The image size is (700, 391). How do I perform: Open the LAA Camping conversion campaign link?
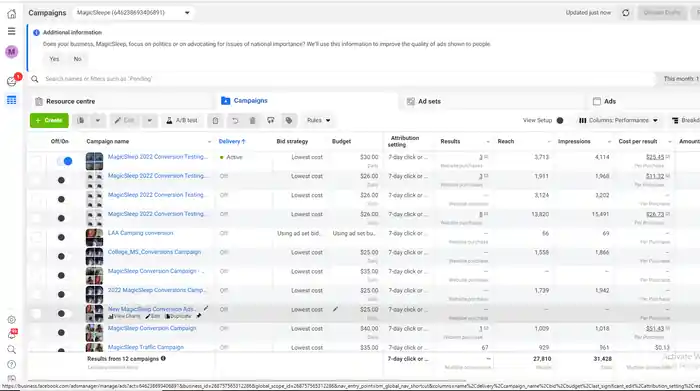point(140,233)
